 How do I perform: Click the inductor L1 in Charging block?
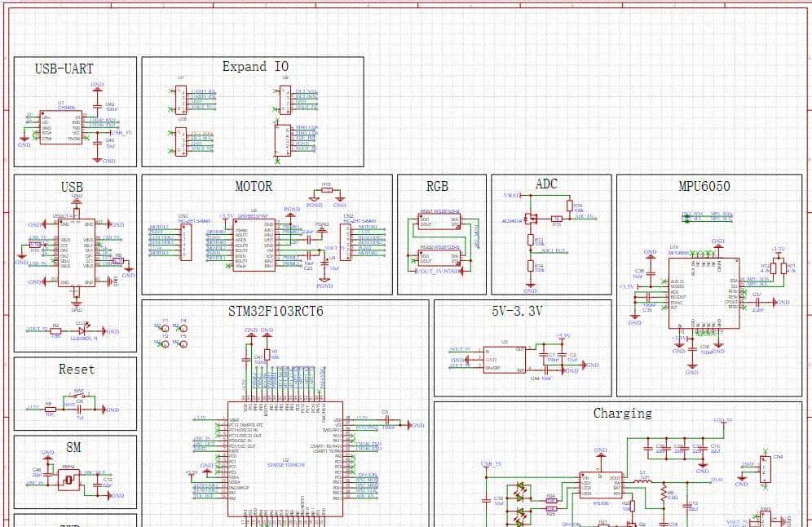coord(643,480)
